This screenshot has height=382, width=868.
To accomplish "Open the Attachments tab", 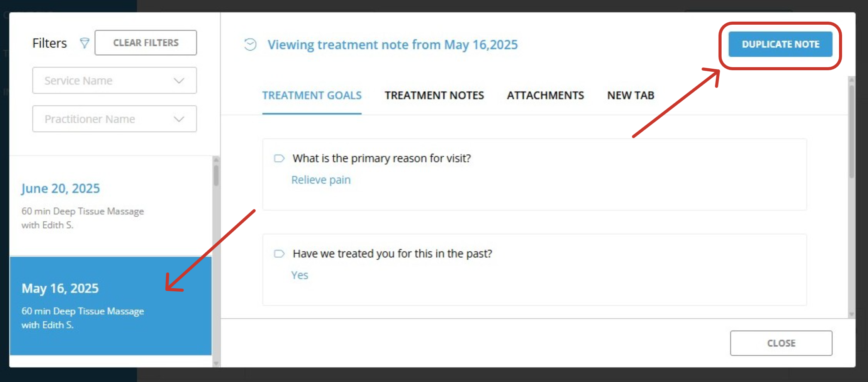I will pyautogui.click(x=545, y=95).
